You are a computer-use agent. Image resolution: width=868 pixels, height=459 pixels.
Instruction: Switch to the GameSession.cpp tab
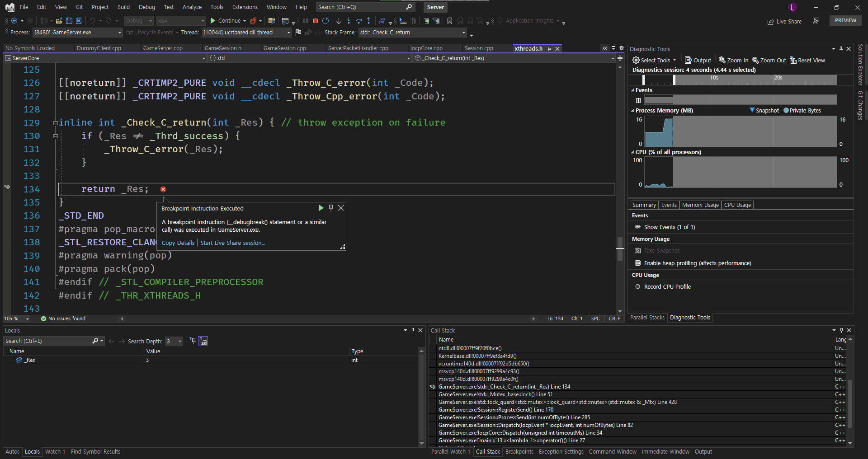285,48
